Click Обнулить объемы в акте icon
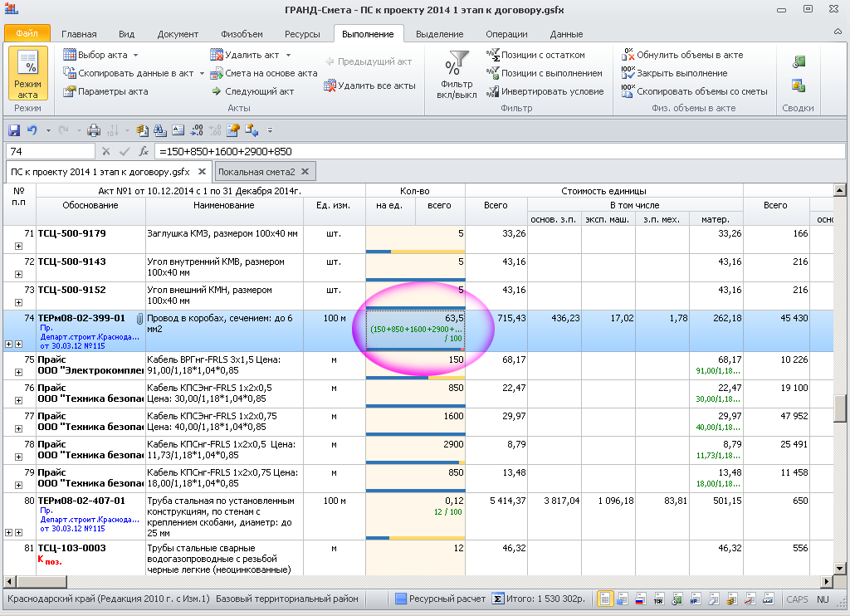The image size is (850, 616). click(x=628, y=55)
